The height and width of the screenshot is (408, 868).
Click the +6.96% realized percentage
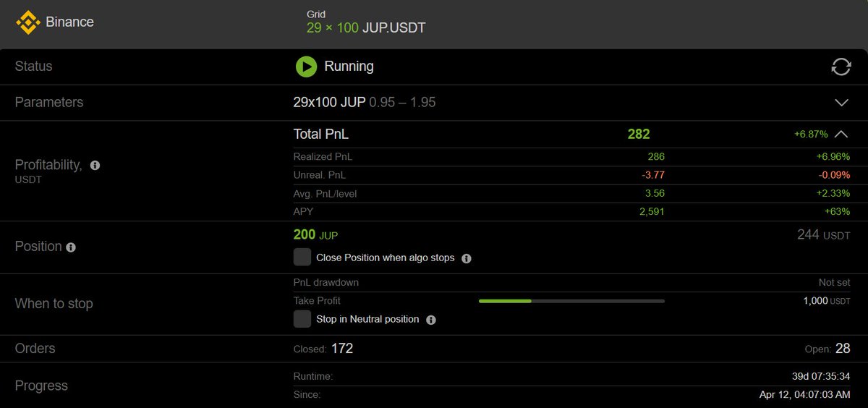tap(832, 156)
